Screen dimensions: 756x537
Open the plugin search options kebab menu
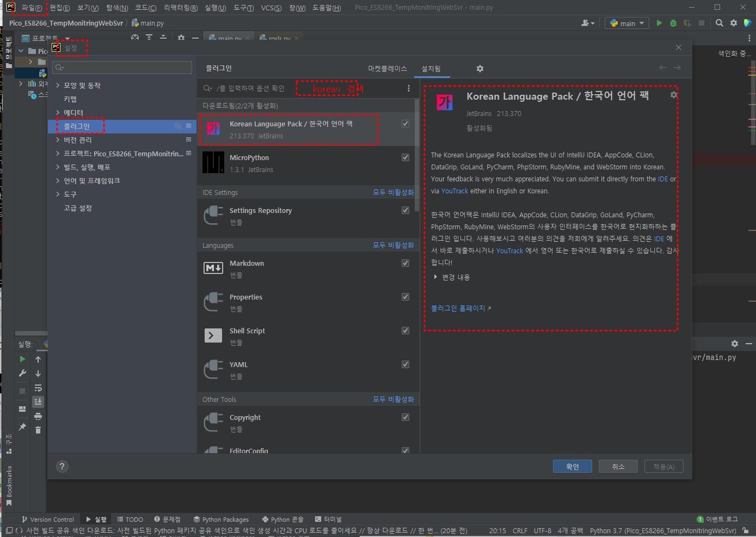point(409,88)
